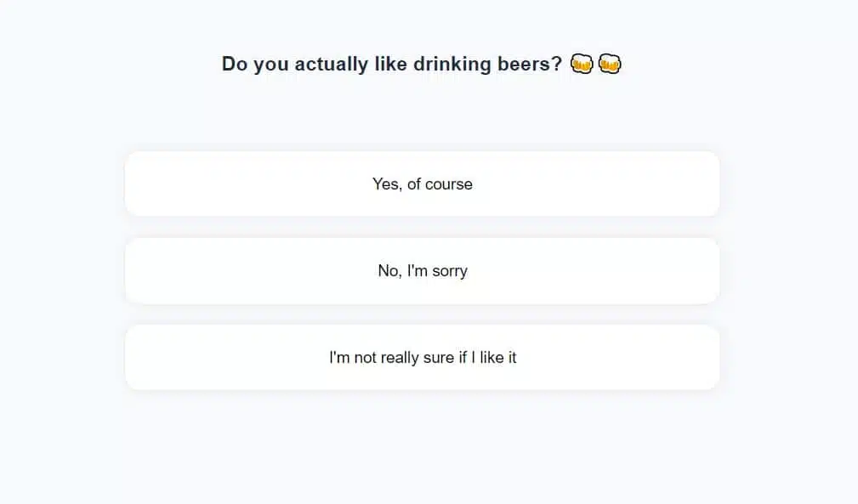Click the beer question heading text

[x=391, y=64]
